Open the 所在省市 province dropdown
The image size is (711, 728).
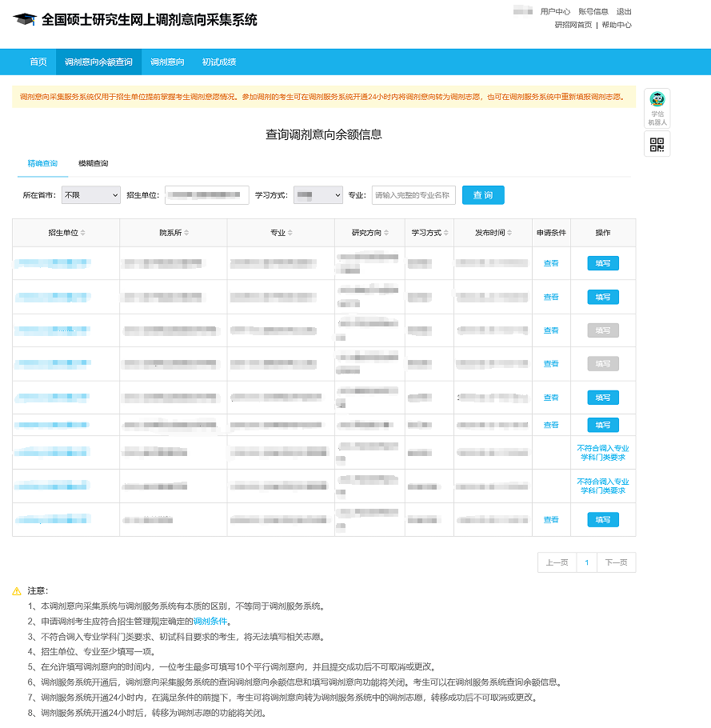(90, 195)
